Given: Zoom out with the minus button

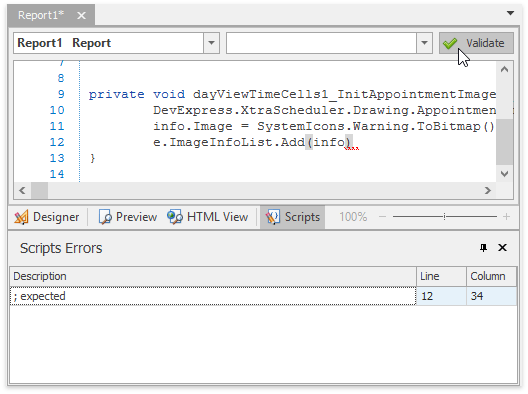Looking at the screenshot, I should pos(382,217).
